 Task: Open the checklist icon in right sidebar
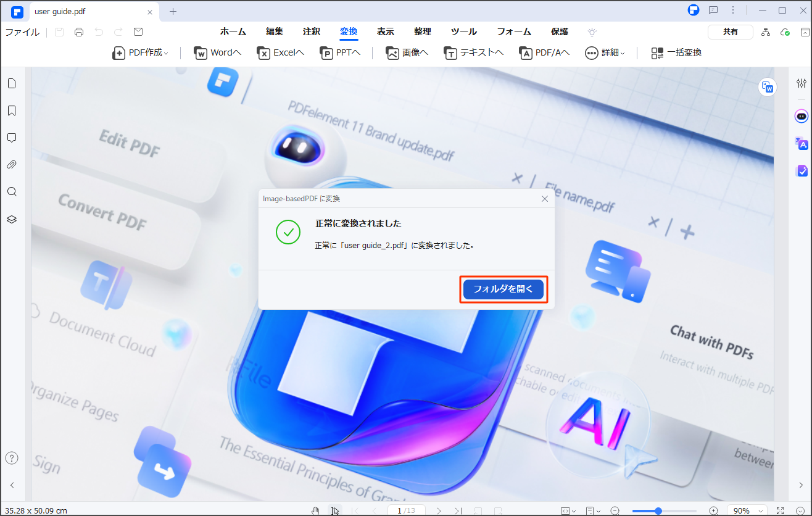click(802, 170)
